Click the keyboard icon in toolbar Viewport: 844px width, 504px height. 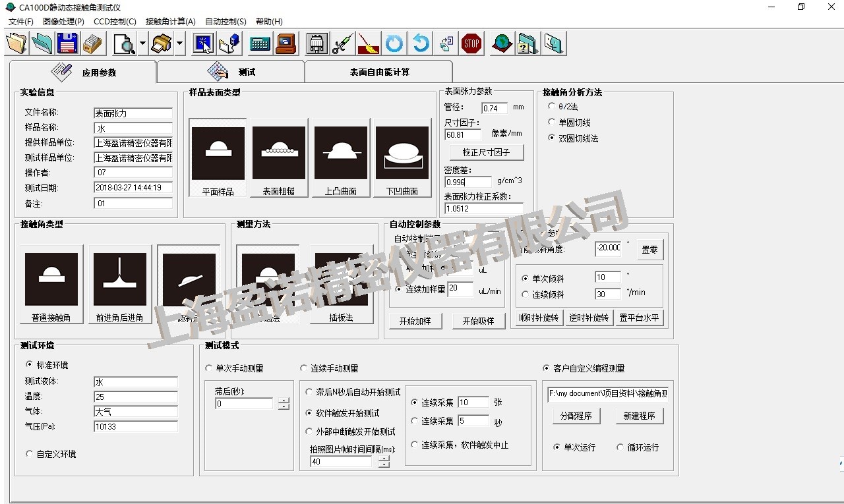coord(260,43)
